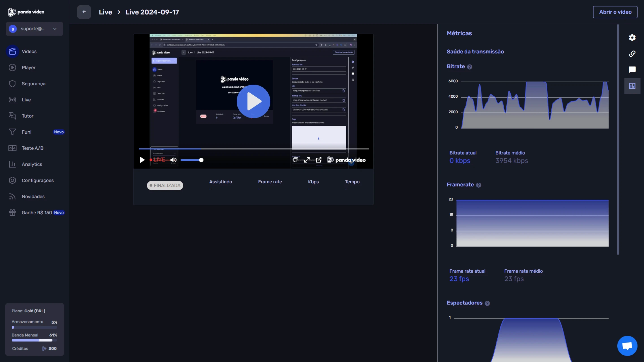Go back using the arrow button

click(84, 12)
